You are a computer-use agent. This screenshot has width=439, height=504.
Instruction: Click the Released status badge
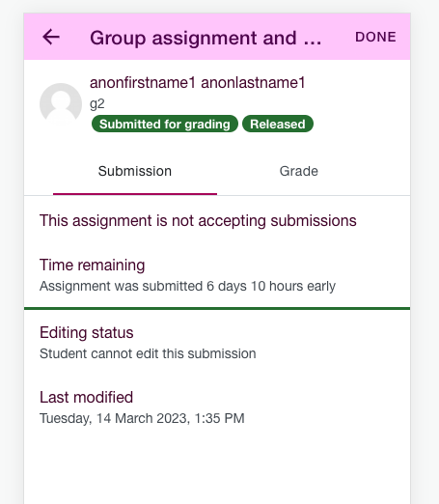[278, 124]
